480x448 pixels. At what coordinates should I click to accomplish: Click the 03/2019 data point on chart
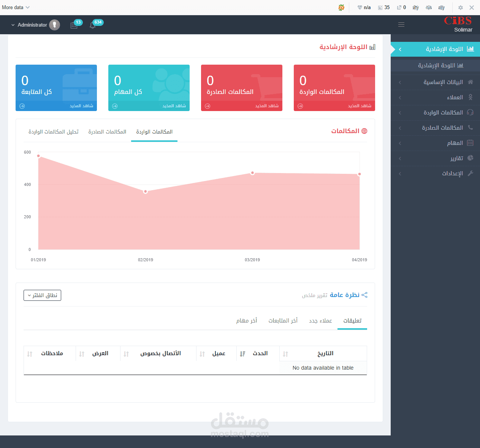[252, 173]
